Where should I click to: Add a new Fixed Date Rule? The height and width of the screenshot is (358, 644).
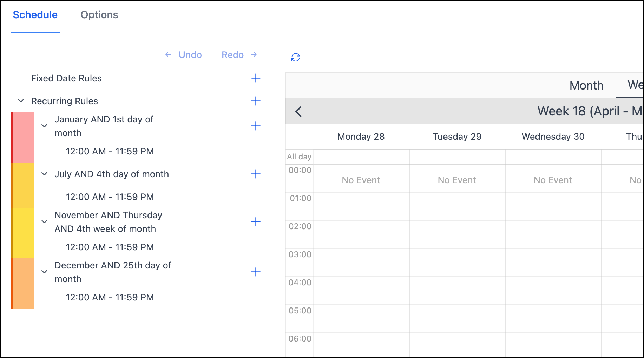(x=256, y=78)
